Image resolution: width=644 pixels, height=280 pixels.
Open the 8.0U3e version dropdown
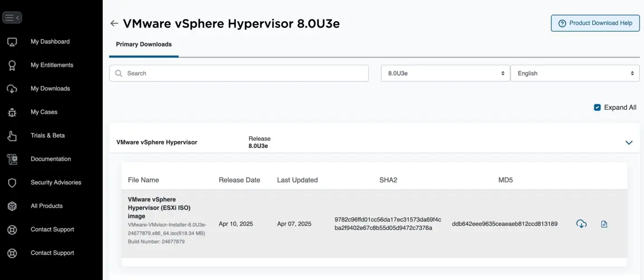coord(445,73)
